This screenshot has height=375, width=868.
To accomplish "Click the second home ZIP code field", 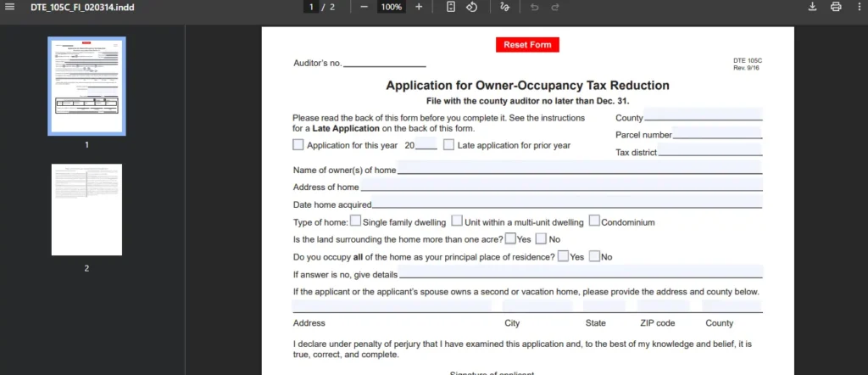I will tap(664, 305).
